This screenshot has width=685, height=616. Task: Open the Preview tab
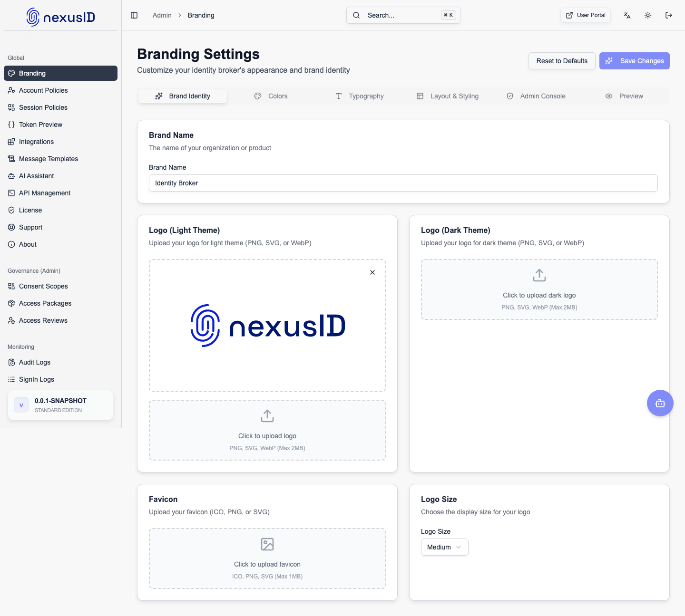625,96
